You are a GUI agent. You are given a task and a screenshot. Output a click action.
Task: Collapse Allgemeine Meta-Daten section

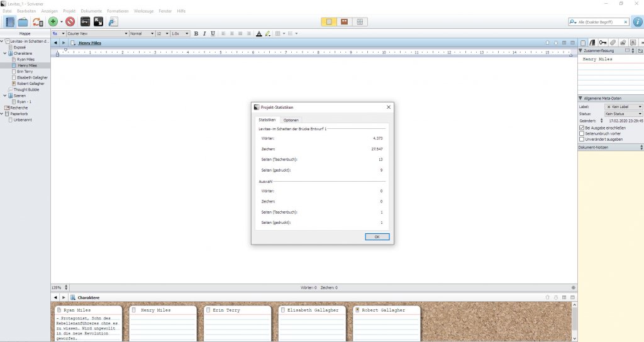click(580, 99)
